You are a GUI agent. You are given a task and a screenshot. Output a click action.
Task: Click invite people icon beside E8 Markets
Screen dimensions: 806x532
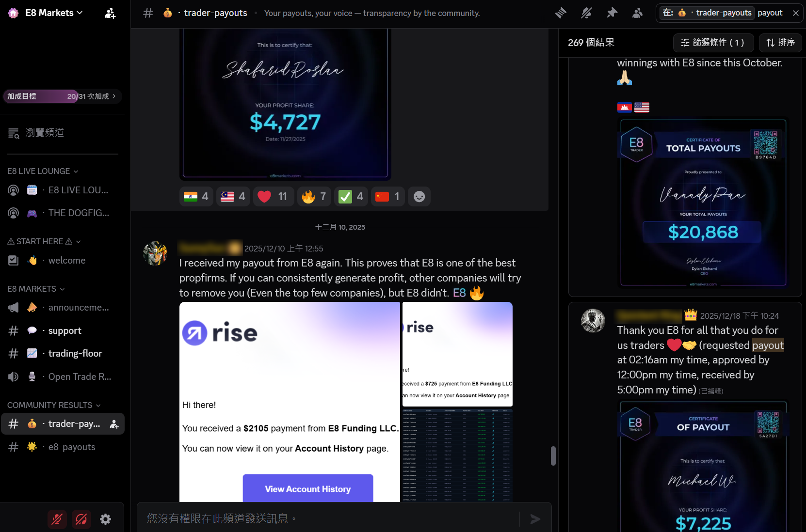point(110,13)
